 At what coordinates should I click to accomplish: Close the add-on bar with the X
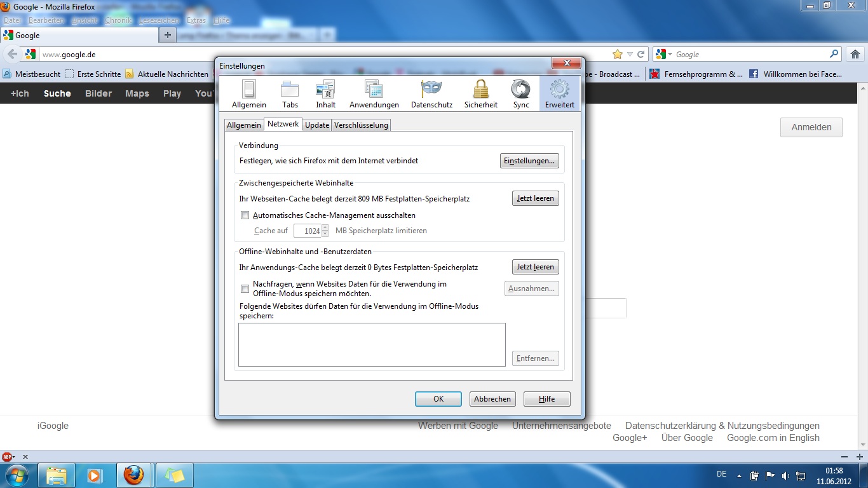tap(25, 456)
